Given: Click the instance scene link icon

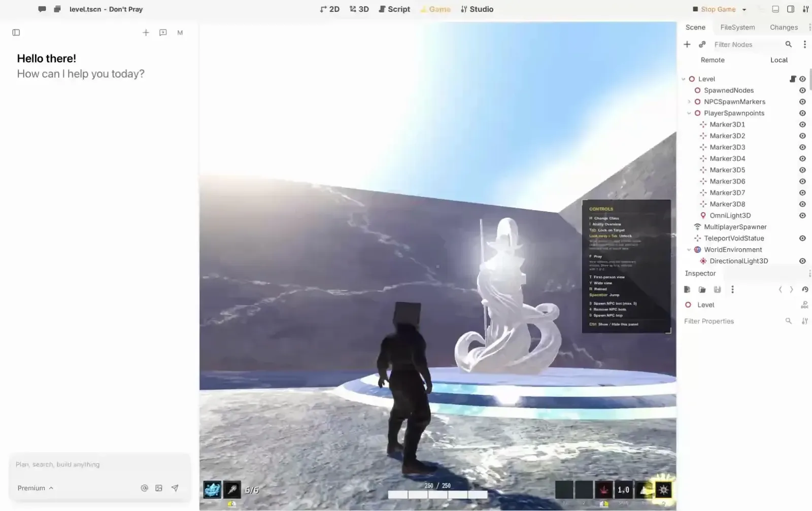Looking at the screenshot, I should [x=702, y=45].
